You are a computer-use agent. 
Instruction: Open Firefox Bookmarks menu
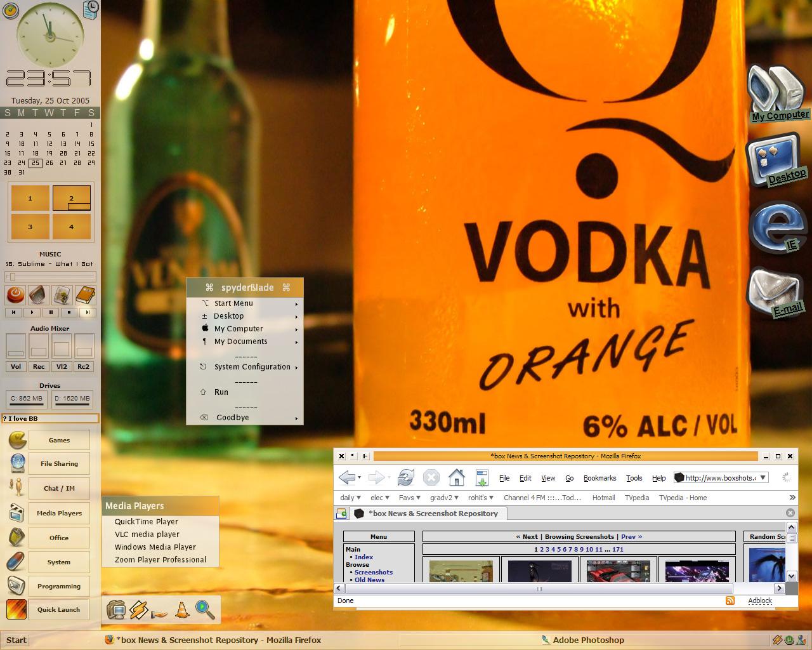(599, 478)
